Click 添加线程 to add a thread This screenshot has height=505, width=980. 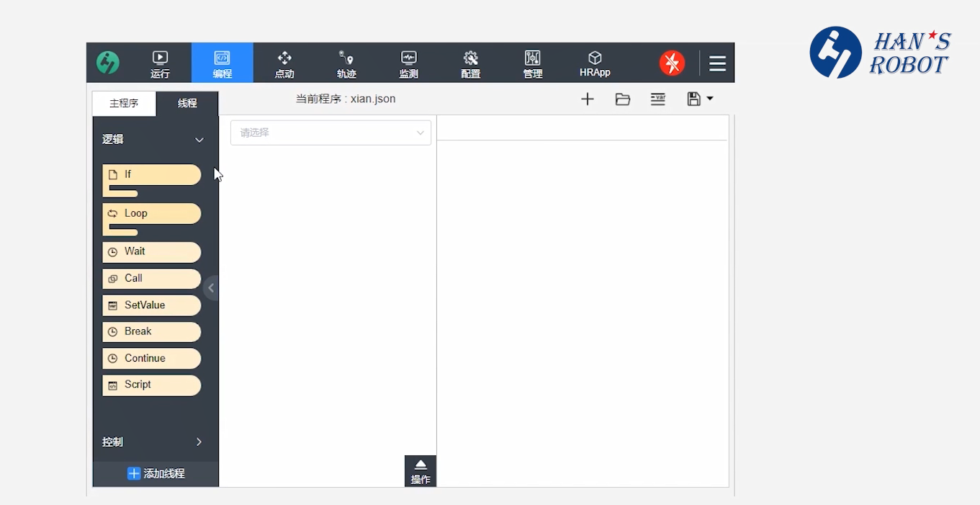(156, 473)
